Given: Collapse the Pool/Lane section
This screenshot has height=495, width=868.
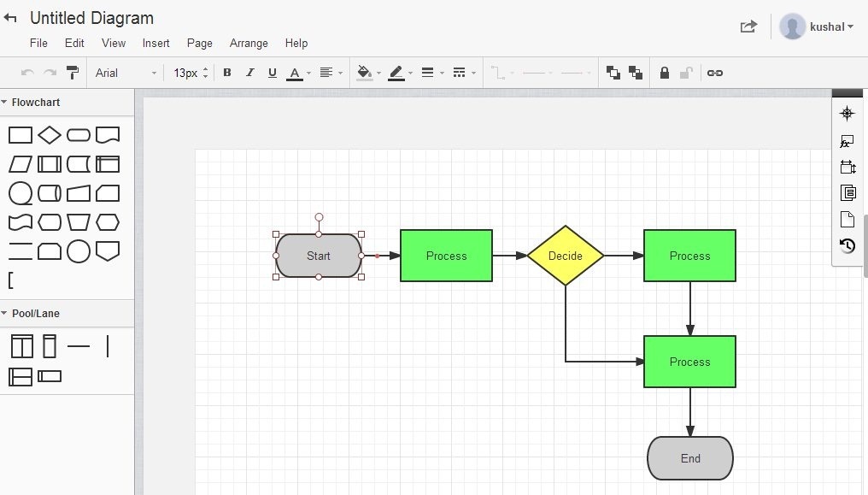Looking at the screenshot, I should pyautogui.click(x=4, y=313).
